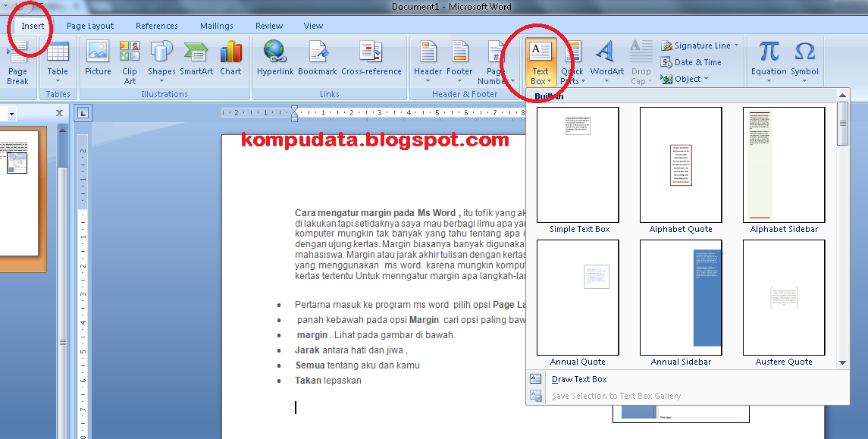The image size is (868, 439).
Task: Insert a Cross-reference
Action: click(371, 58)
